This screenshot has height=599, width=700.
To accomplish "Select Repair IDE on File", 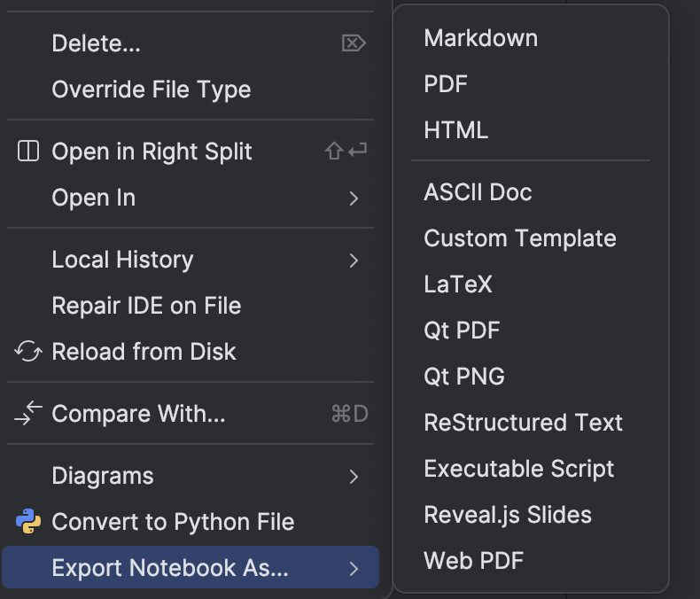I will point(146,306).
